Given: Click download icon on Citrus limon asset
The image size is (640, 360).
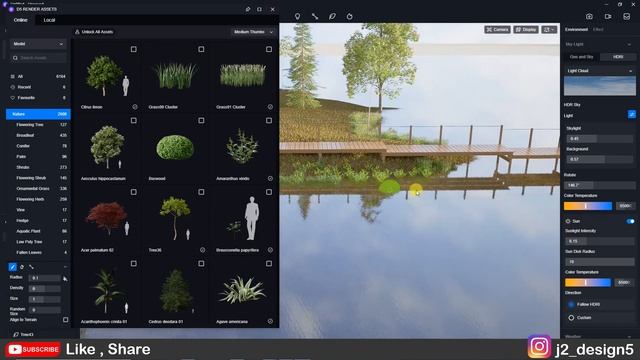Looking at the screenshot, I should [135, 107].
